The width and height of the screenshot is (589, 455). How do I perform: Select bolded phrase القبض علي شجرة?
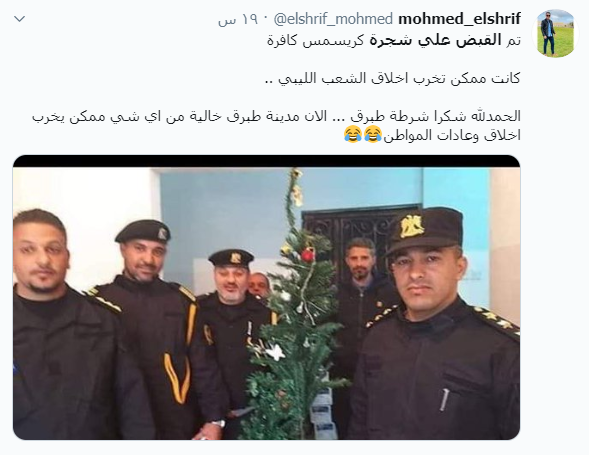click(435, 40)
